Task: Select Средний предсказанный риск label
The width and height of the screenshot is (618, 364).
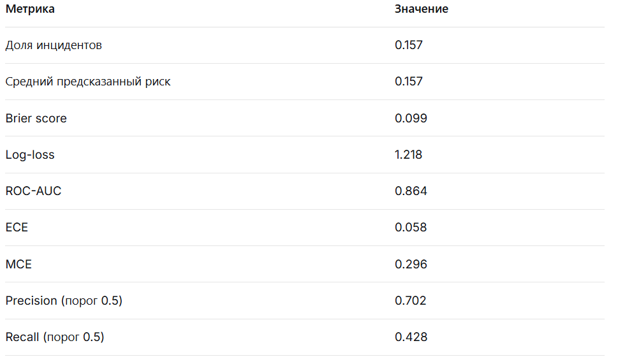Action: point(88,82)
